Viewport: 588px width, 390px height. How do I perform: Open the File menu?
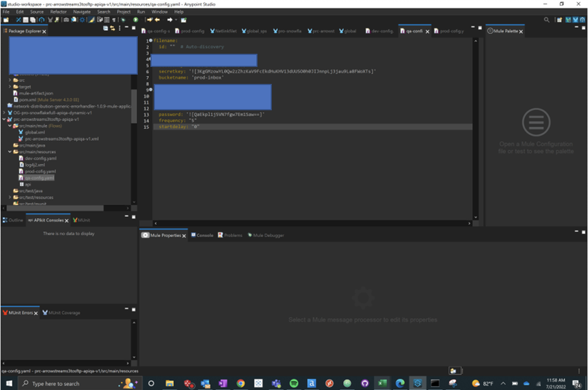5,12
